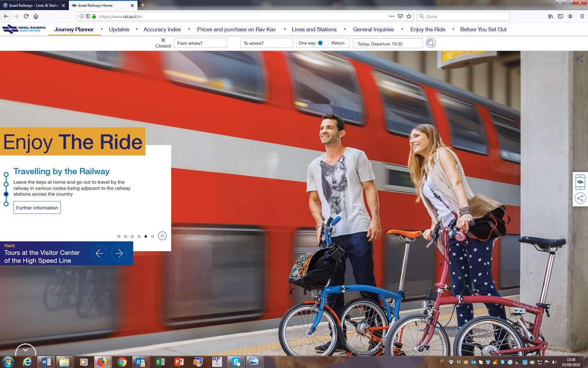Select the third carousel dot

point(132,236)
